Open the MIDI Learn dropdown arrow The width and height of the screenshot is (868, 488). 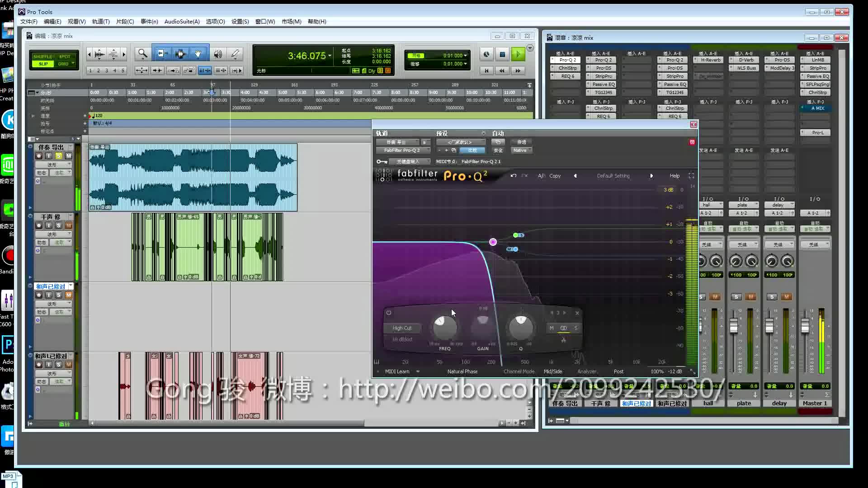pyautogui.click(x=418, y=371)
